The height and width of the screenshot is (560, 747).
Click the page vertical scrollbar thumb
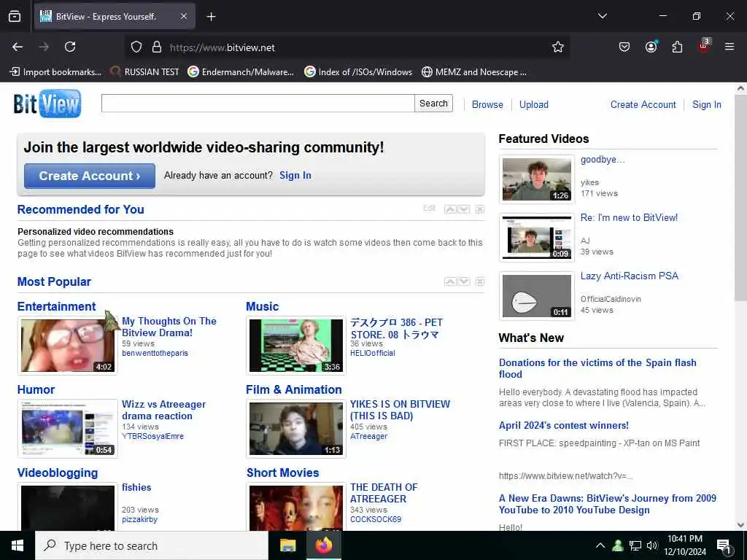[740, 197]
